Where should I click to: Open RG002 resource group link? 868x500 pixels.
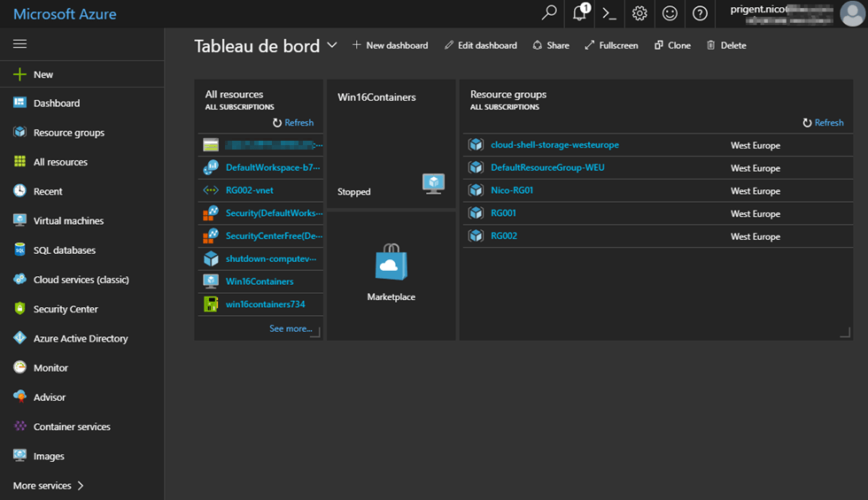(x=504, y=235)
